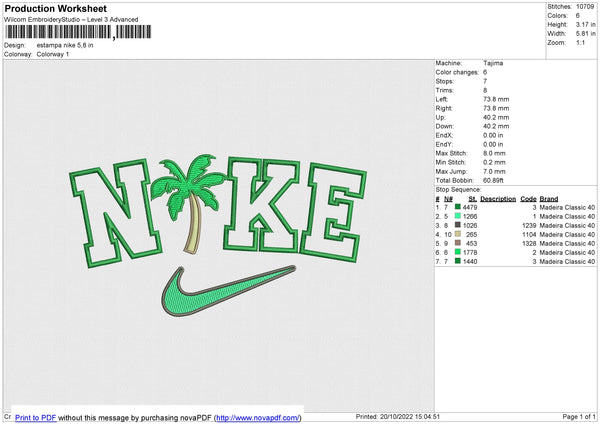Click the barcode under the title
The height and width of the screenshot is (424, 600).
point(78,32)
